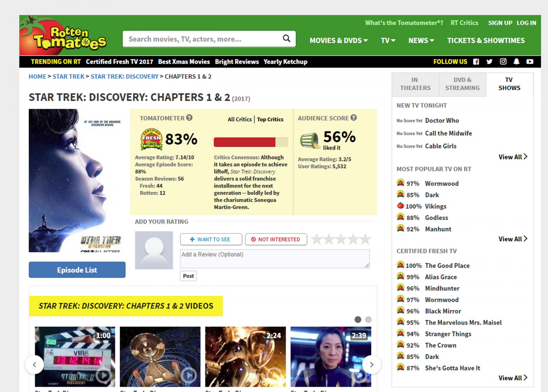Screen dimensions: 548x392
Task: Switch to the In Theaters tab
Action: point(415,84)
